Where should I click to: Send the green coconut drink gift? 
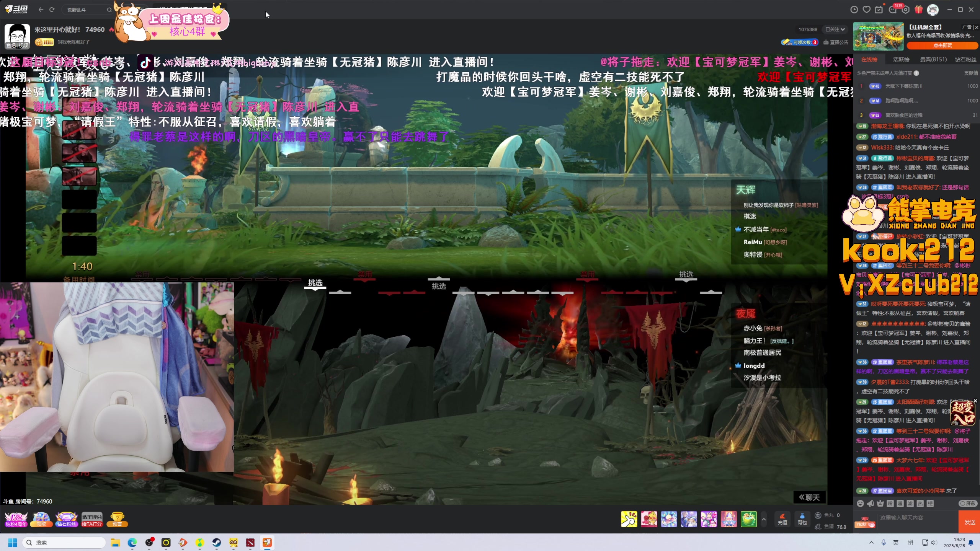748,519
